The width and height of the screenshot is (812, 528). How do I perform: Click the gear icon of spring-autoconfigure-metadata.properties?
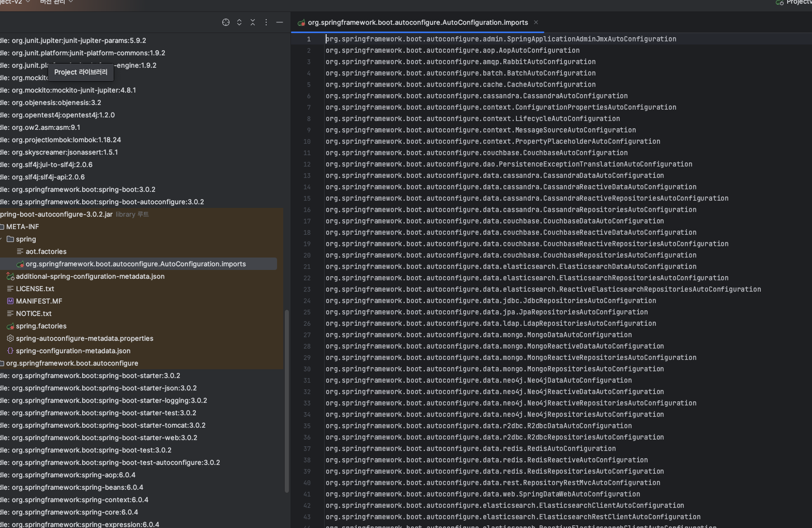pyautogui.click(x=10, y=338)
